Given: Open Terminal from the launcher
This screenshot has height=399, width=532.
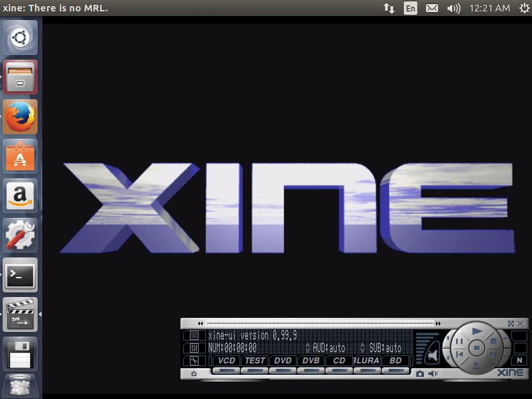Looking at the screenshot, I should coord(20,275).
